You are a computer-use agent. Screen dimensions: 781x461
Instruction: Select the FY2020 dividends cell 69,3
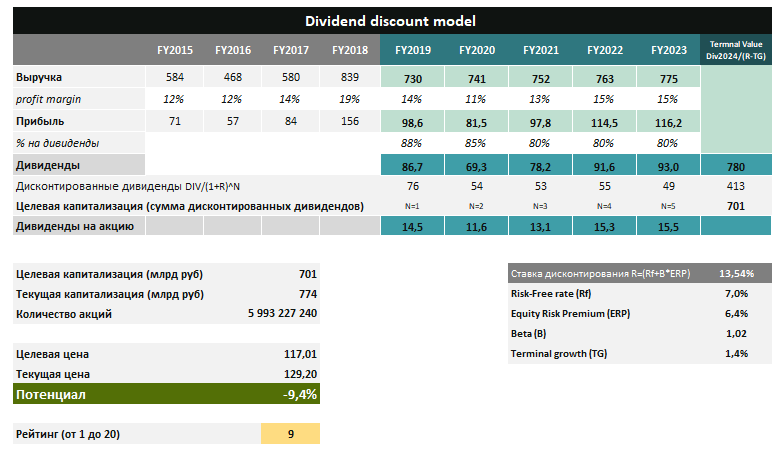(476, 164)
